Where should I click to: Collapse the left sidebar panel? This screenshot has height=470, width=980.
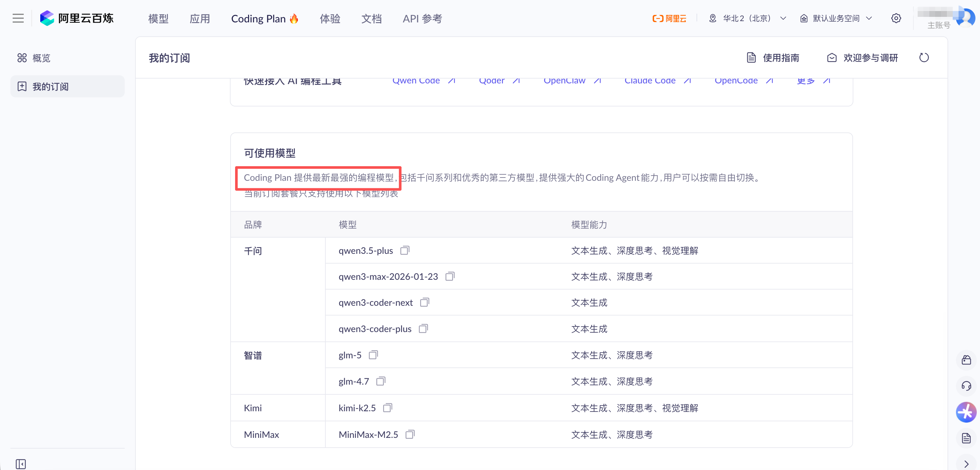point(20,464)
